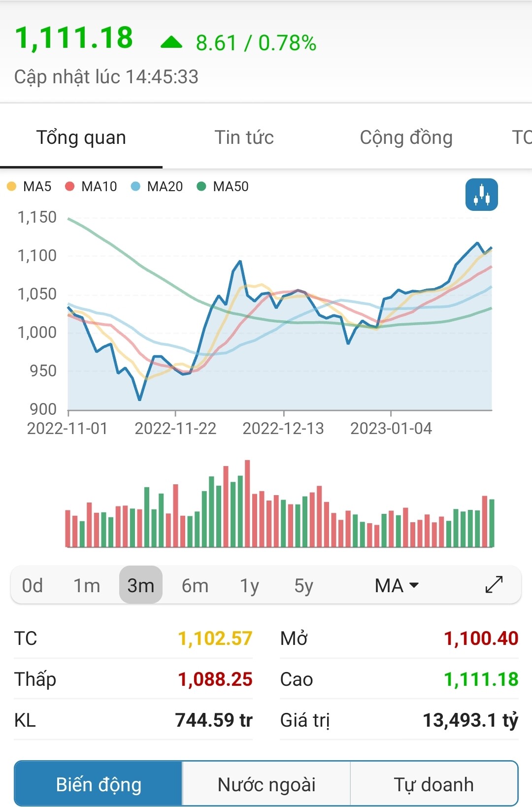Click the green up-arrow price indicator
This screenshot has width=532, height=807.
point(171,43)
